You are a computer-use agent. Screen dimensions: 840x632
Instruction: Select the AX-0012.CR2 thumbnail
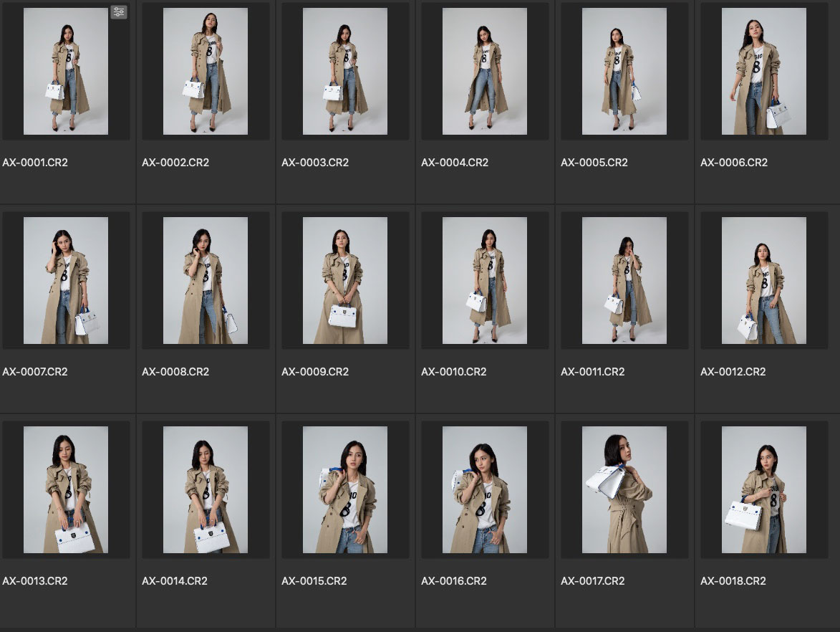(x=764, y=281)
